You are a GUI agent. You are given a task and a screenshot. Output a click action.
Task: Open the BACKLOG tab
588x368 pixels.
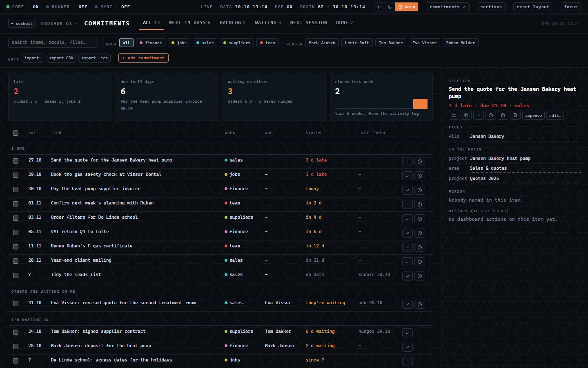coord(233,23)
